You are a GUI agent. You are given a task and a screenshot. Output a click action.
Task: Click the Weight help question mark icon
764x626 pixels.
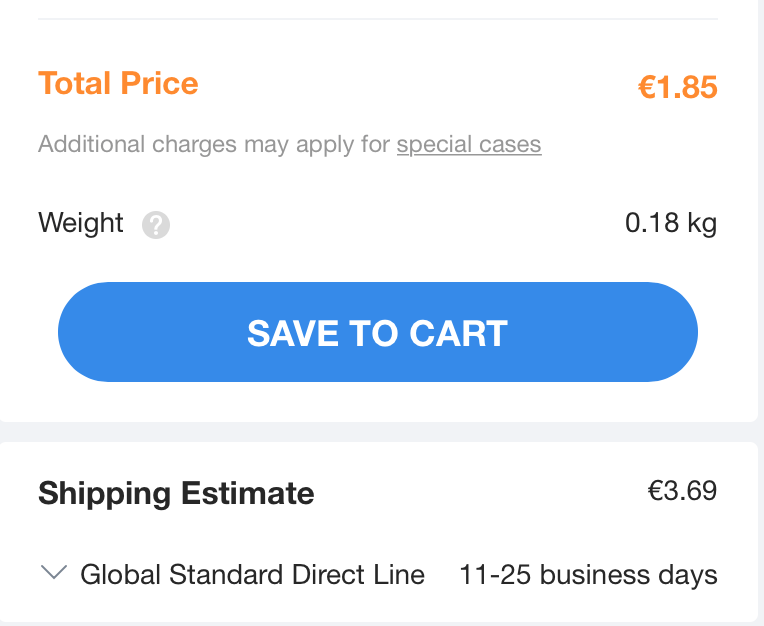tap(156, 225)
